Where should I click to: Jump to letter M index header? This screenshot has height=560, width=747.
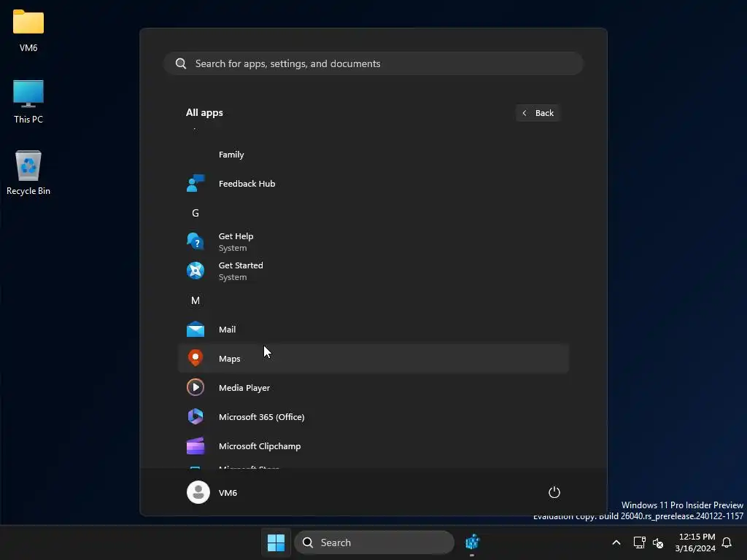click(x=196, y=300)
